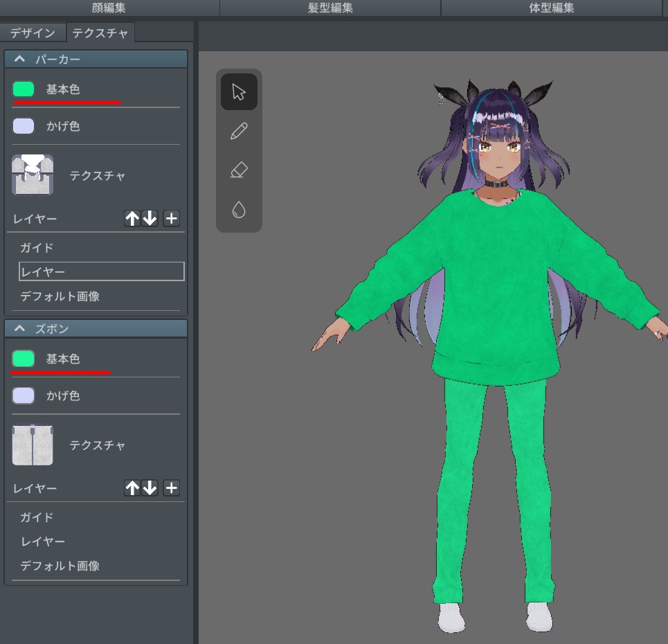Open the 基本色 color swatch for パーカー
This screenshot has height=644, width=668.
click(22, 89)
